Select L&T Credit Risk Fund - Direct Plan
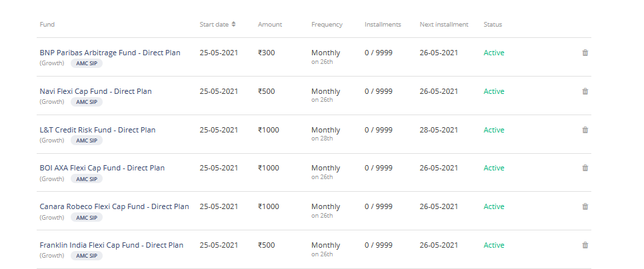Screen dimensions: 644x269 pyautogui.click(x=97, y=130)
